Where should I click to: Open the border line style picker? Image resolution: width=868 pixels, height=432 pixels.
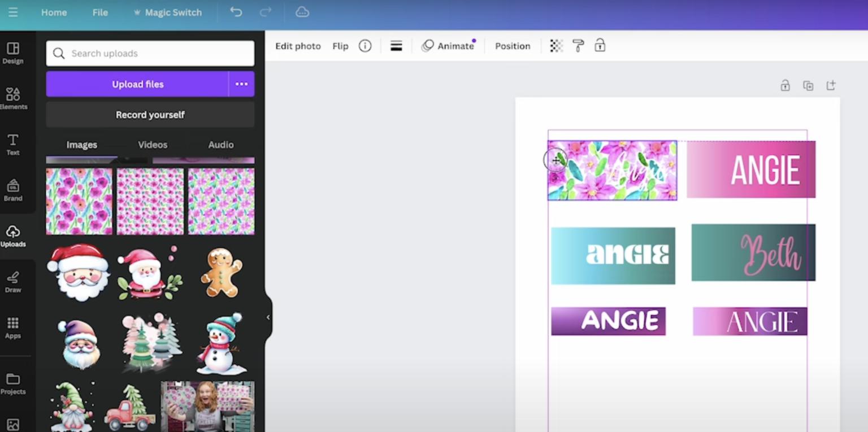pyautogui.click(x=396, y=46)
